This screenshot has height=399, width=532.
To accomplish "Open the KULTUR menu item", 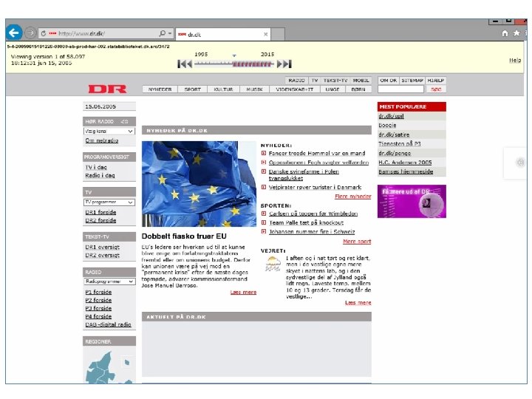I will [223, 89].
